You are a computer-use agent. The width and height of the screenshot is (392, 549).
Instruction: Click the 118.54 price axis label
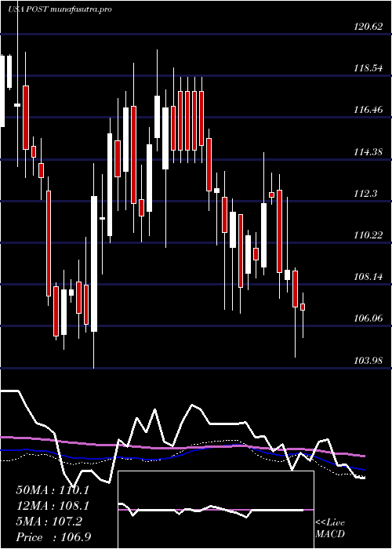(368, 68)
